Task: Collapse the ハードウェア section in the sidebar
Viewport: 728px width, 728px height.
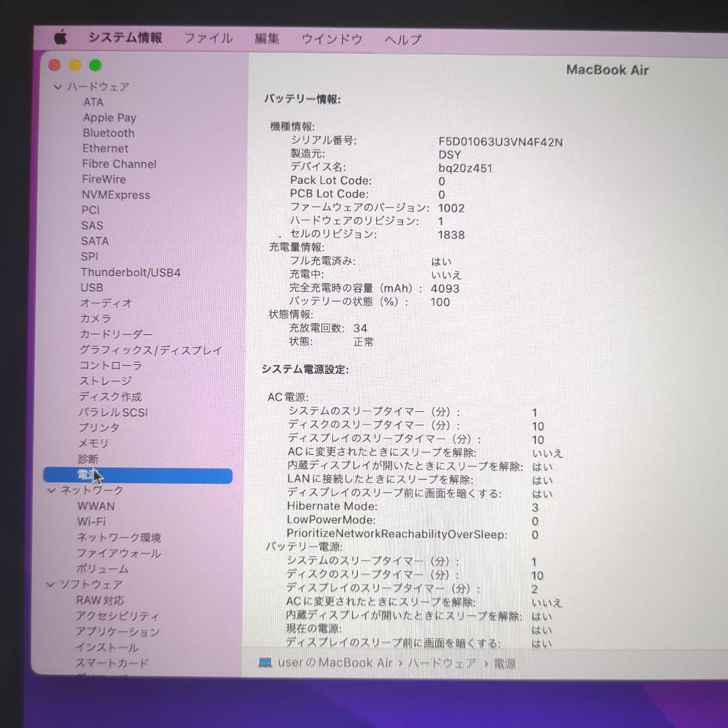Action: tap(57, 86)
